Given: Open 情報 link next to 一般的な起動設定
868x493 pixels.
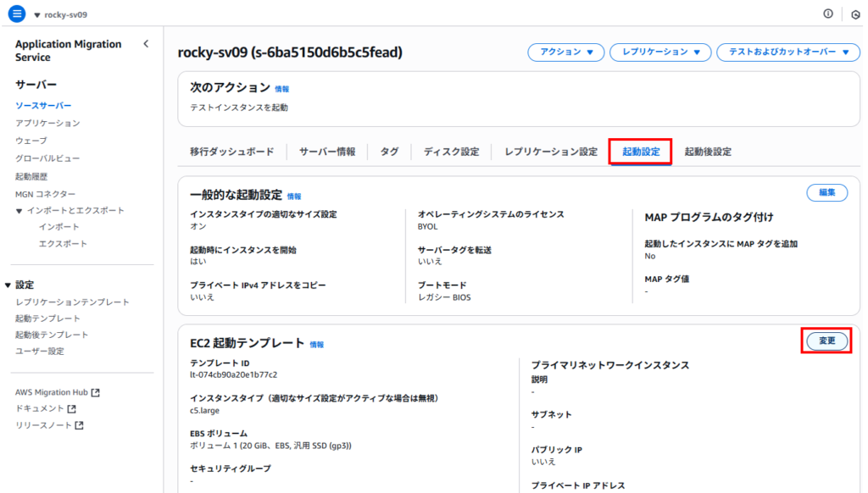Looking at the screenshot, I should click(294, 197).
